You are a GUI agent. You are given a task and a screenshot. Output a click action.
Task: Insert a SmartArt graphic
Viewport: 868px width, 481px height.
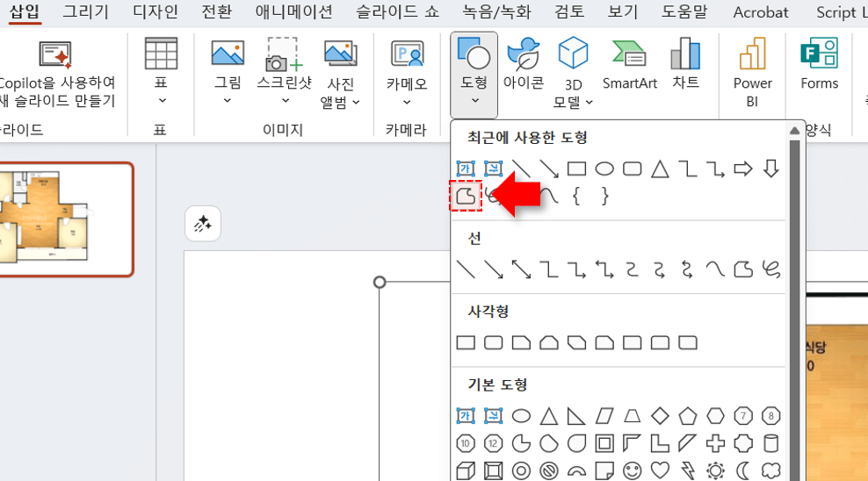[x=629, y=64]
